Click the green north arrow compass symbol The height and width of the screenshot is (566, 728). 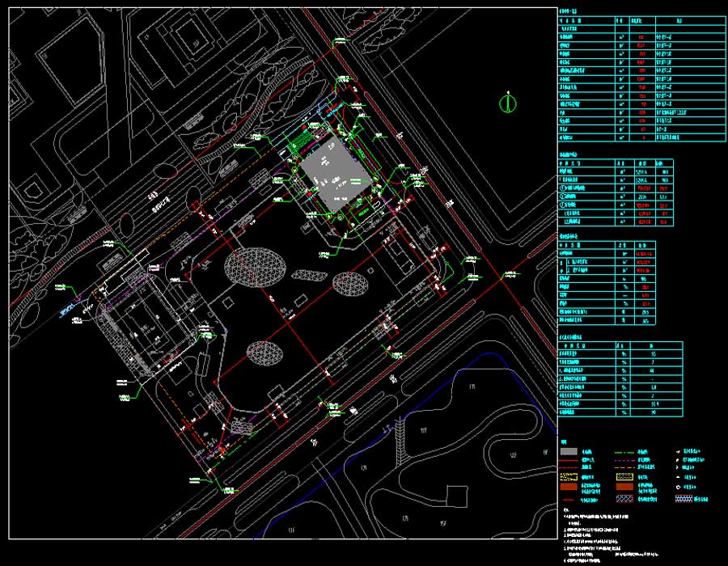pyautogui.click(x=509, y=103)
